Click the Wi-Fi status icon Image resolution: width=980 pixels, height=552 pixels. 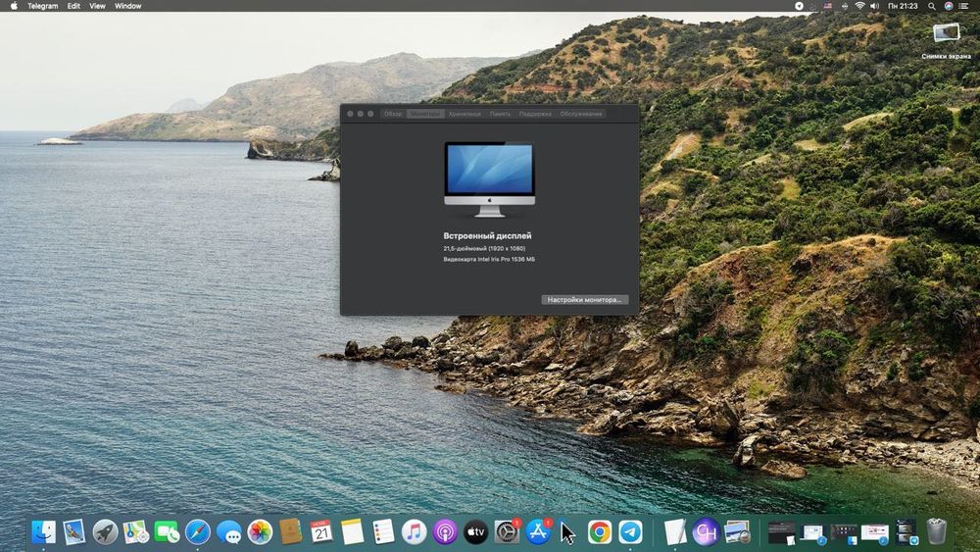tap(860, 6)
